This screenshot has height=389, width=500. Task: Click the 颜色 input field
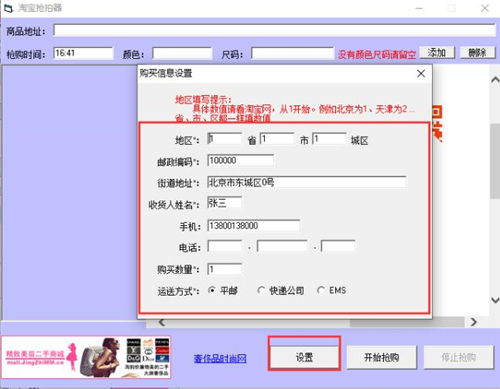tap(182, 53)
